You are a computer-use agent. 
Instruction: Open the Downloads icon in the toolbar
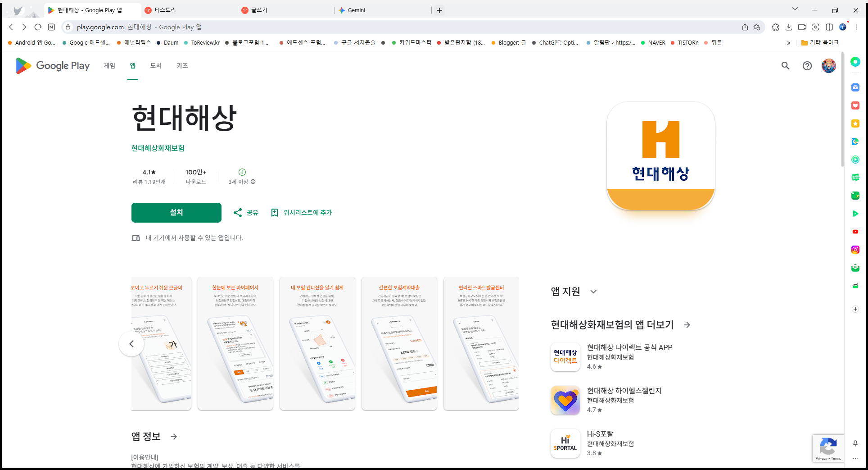[x=789, y=27]
